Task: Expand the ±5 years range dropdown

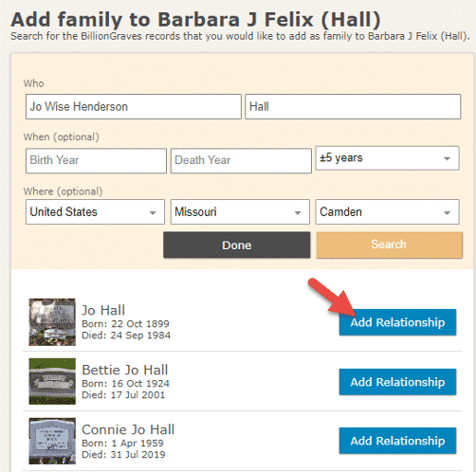Action: (x=387, y=158)
